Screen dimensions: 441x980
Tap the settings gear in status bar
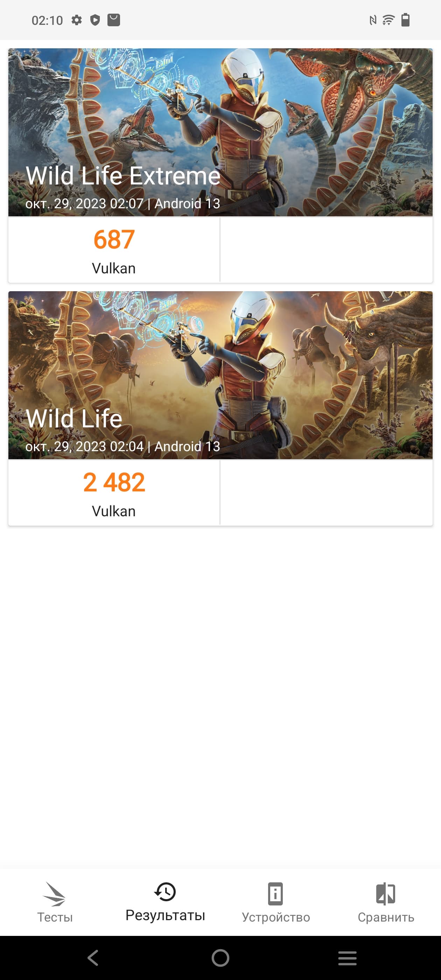pos(77,20)
